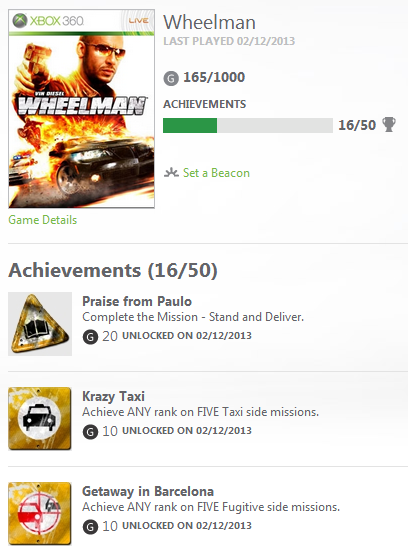Click the Xbox 360 logo on the cover
The image size is (408, 554).
(48, 21)
